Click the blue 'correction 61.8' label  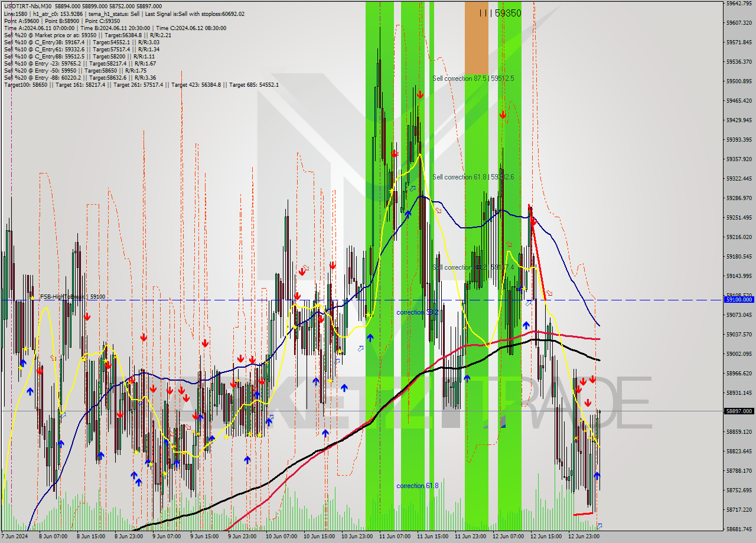point(418,486)
